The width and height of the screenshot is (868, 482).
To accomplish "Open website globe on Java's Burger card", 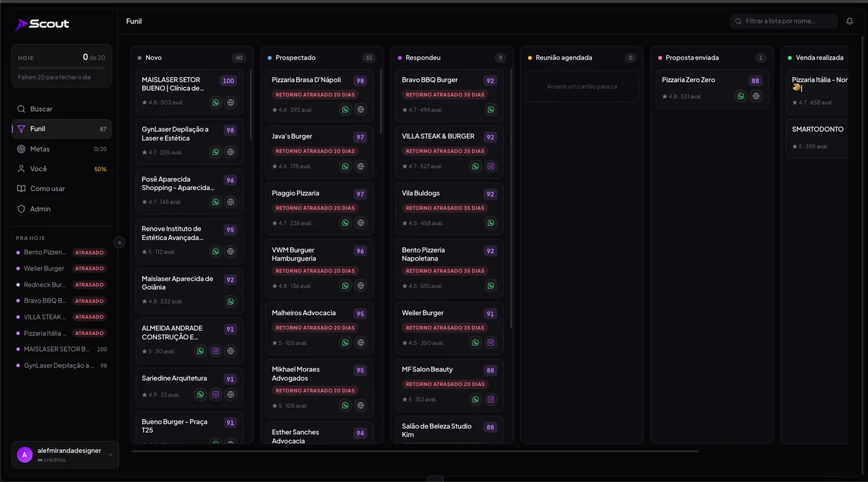I will point(361,166).
